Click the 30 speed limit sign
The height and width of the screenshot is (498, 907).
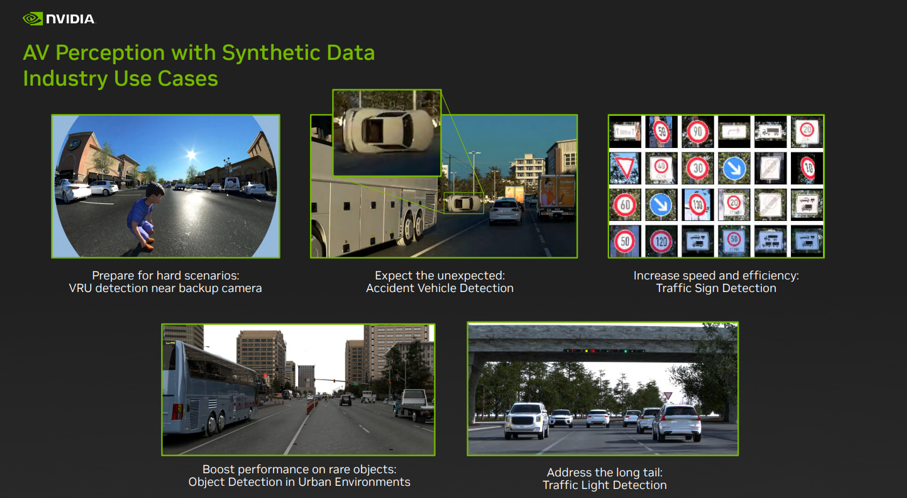698,168
